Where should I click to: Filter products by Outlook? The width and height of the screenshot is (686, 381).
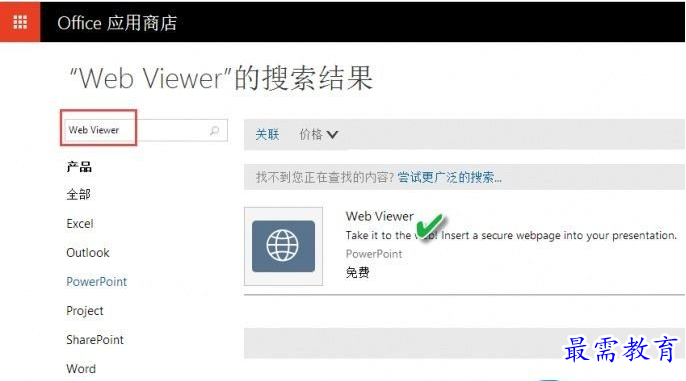[x=88, y=253]
